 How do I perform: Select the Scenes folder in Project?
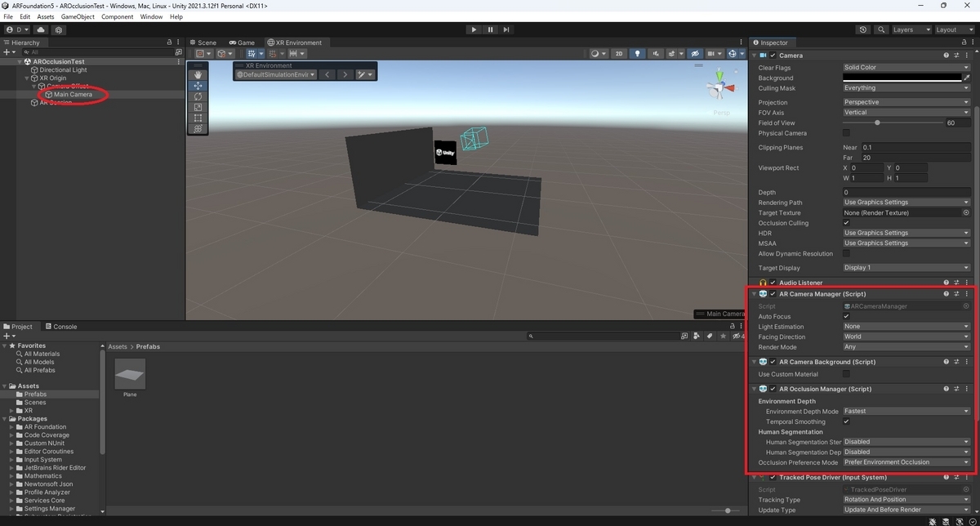[35, 403]
